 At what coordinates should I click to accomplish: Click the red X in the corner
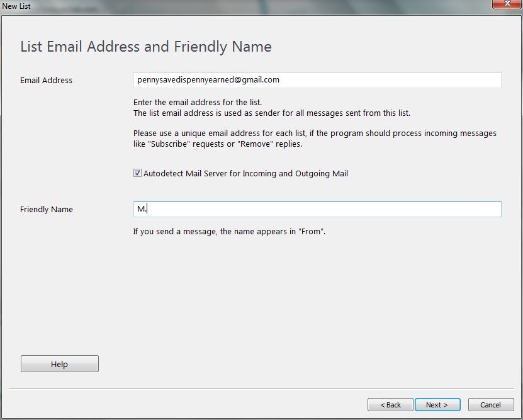point(506,4)
